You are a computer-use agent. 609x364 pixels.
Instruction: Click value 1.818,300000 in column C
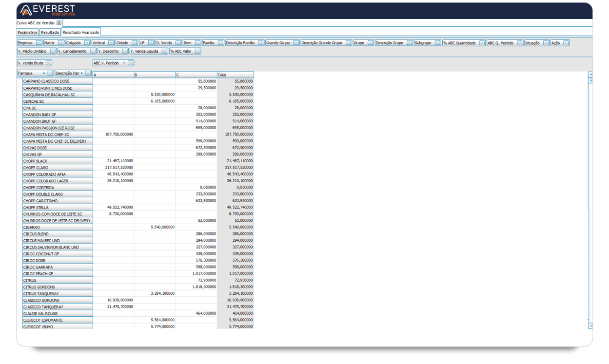pyautogui.click(x=204, y=287)
